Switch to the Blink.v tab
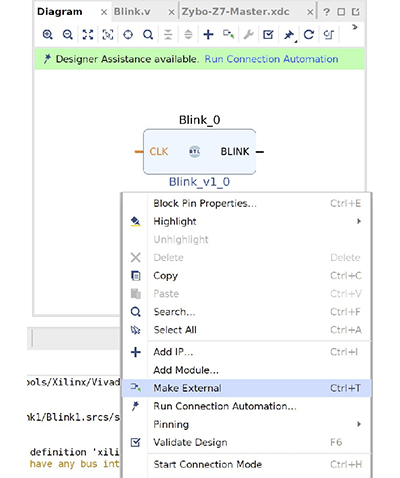Viewport: 400px width, 478px height. [x=132, y=12]
